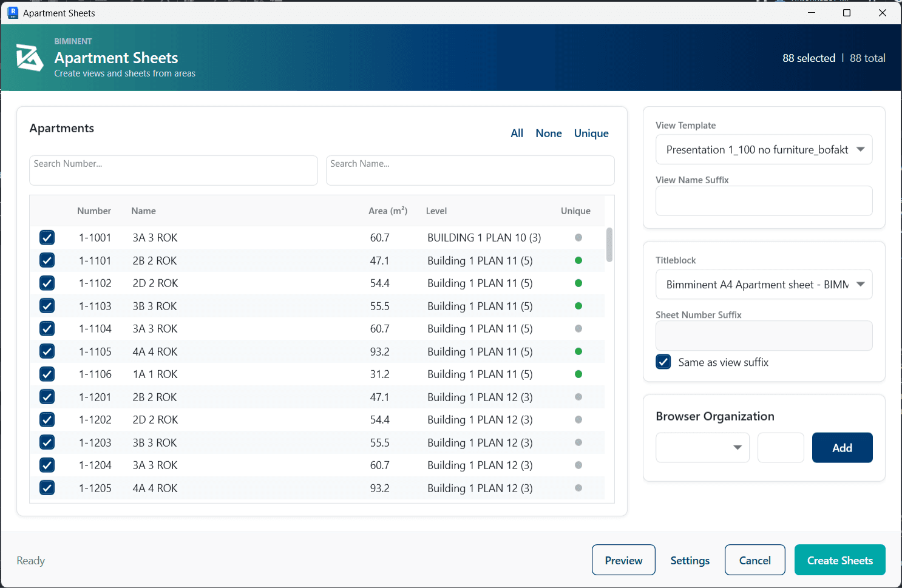Screen dimensions: 902x588
Task: Open the Titleblock dropdown
Action: pos(764,284)
